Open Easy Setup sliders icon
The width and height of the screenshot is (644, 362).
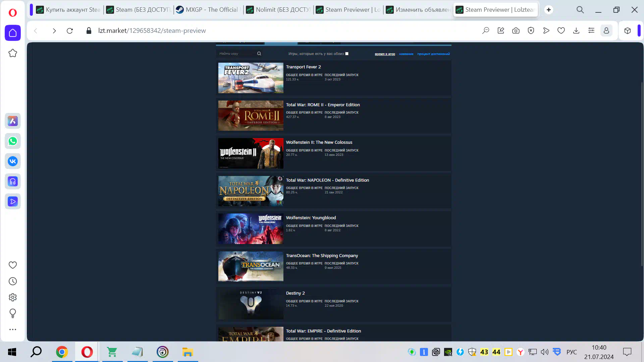pos(591,31)
